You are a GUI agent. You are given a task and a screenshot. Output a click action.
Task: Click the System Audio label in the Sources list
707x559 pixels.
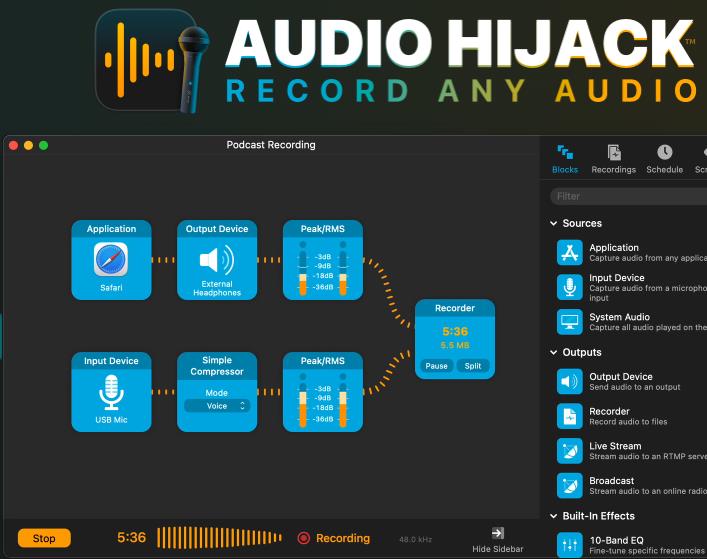pyautogui.click(x=619, y=317)
